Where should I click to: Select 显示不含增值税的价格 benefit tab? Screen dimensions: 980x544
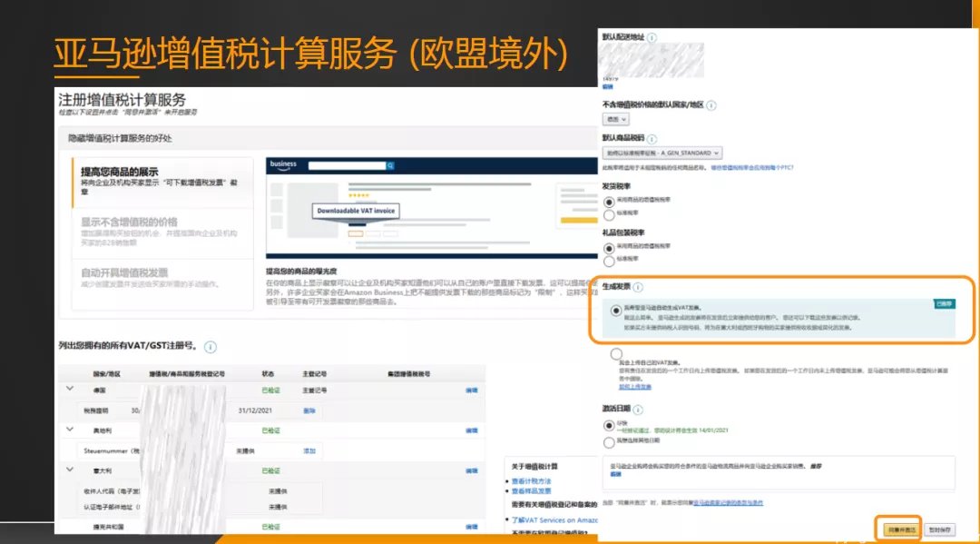[x=163, y=232]
